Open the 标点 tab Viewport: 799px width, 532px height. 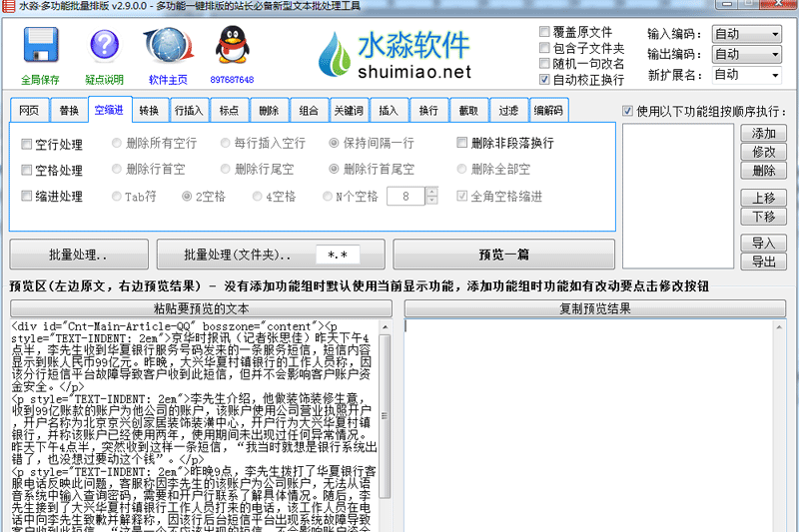tap(230, 111)
